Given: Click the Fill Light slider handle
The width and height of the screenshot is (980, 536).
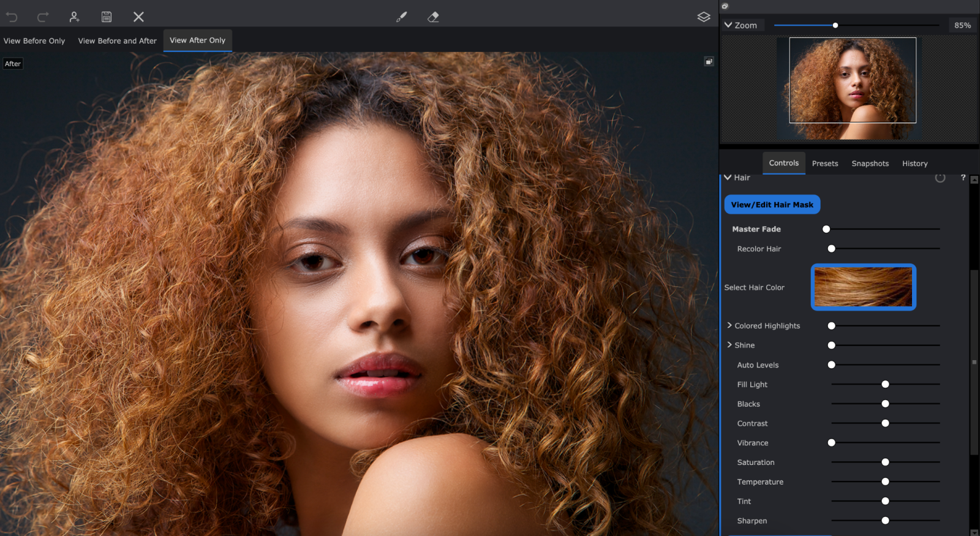Looking at the screenshot, I should tap(885, 384).
